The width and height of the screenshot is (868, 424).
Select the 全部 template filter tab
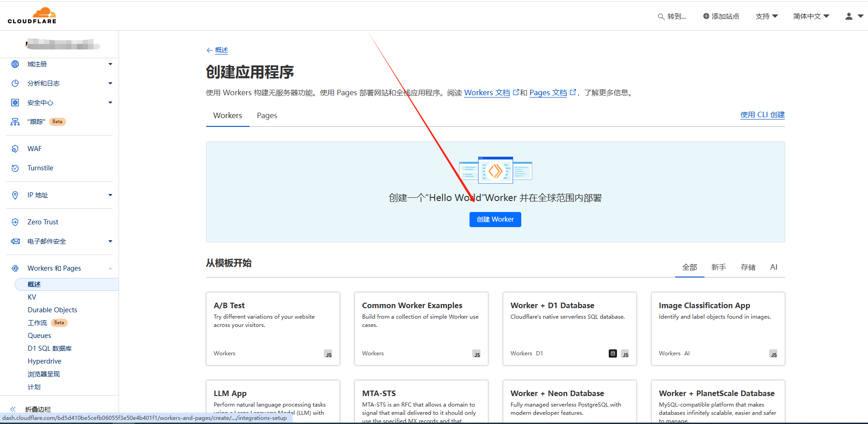[x=690, y=267]
